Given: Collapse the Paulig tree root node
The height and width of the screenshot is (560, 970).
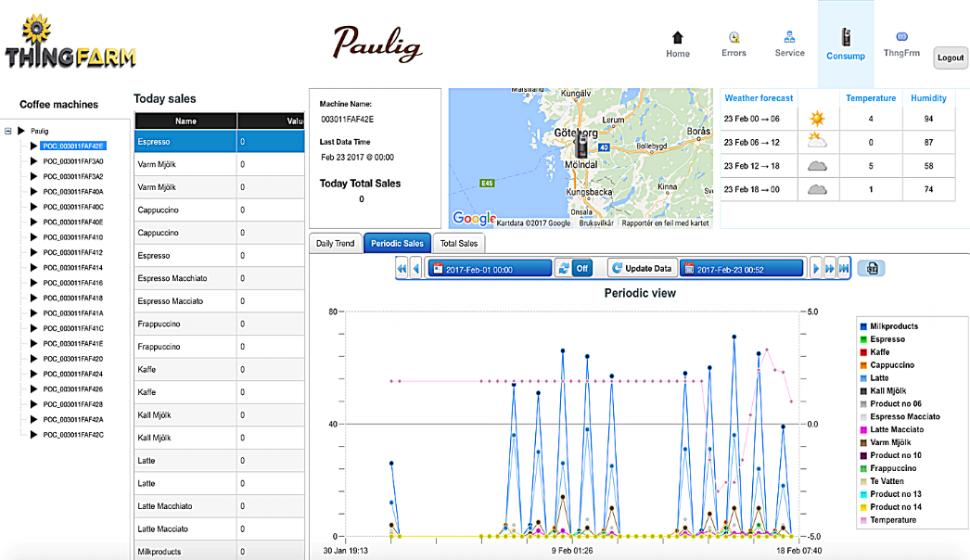Looking at the screenshot, I should (8, 131).
